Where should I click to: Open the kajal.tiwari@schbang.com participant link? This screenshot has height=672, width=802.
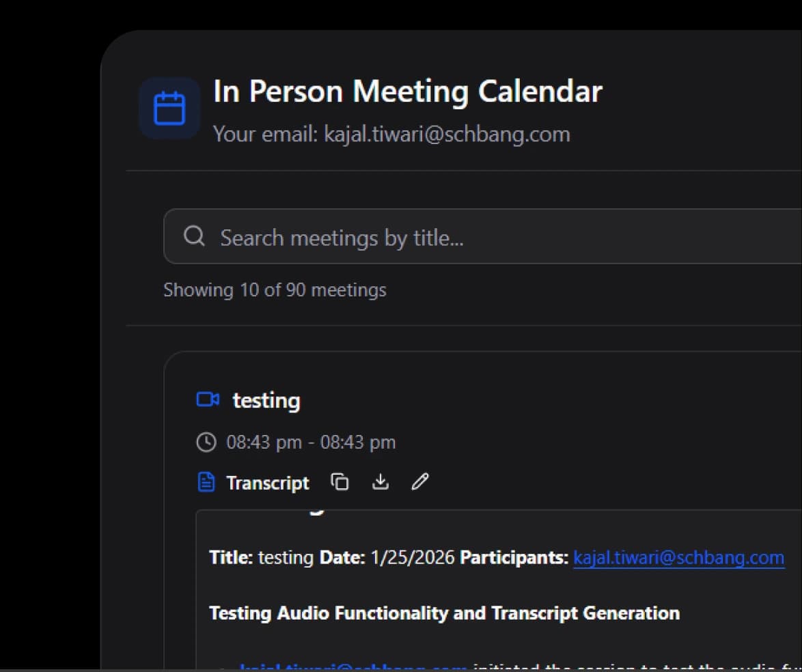coord(678,558)
